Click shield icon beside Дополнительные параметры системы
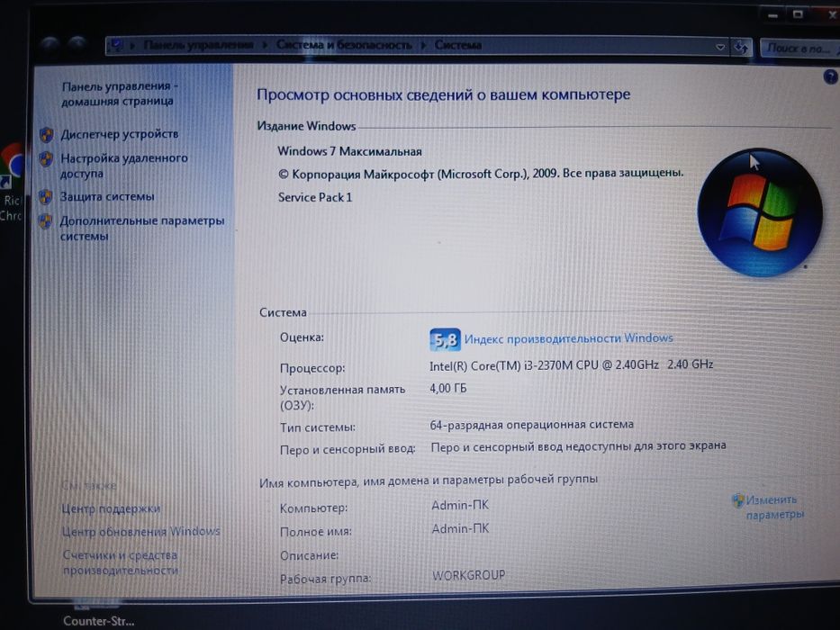 click(46, 220)
